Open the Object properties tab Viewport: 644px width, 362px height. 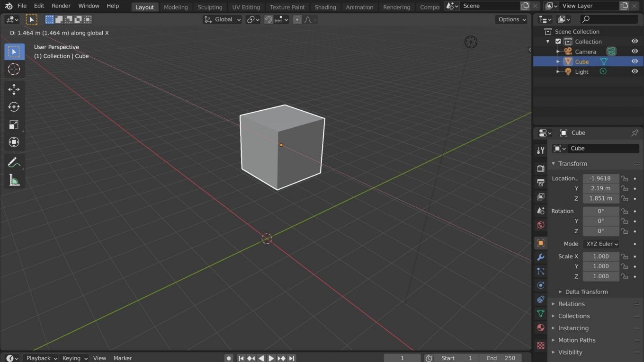[540, 243]
